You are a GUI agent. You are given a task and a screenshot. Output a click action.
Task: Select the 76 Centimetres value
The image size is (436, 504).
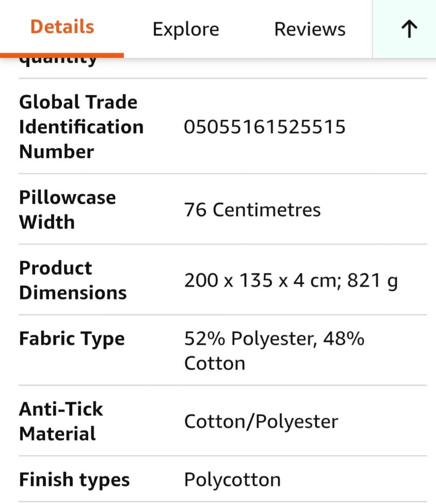point(252,210)
